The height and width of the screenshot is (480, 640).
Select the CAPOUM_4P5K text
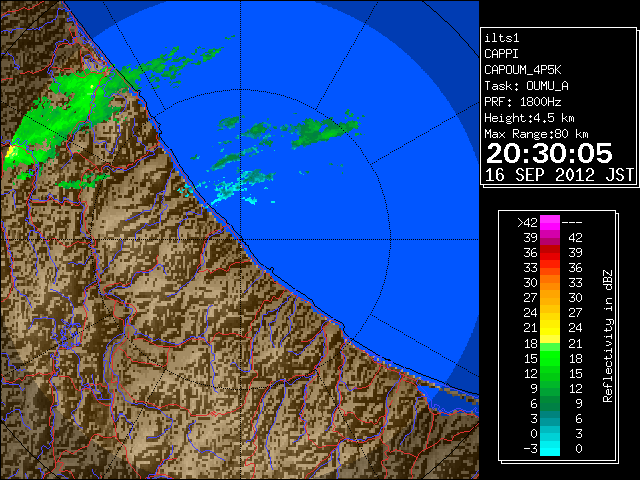pyautogui.click(x=522, y=70)
